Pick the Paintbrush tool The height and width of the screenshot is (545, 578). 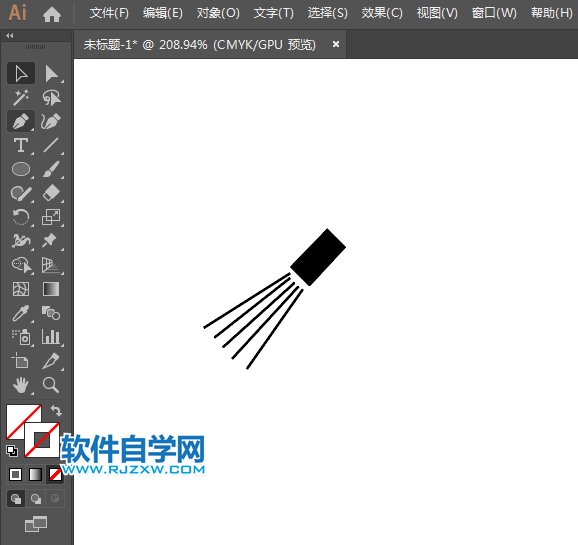pyautogui.click(x=51, y=169)
